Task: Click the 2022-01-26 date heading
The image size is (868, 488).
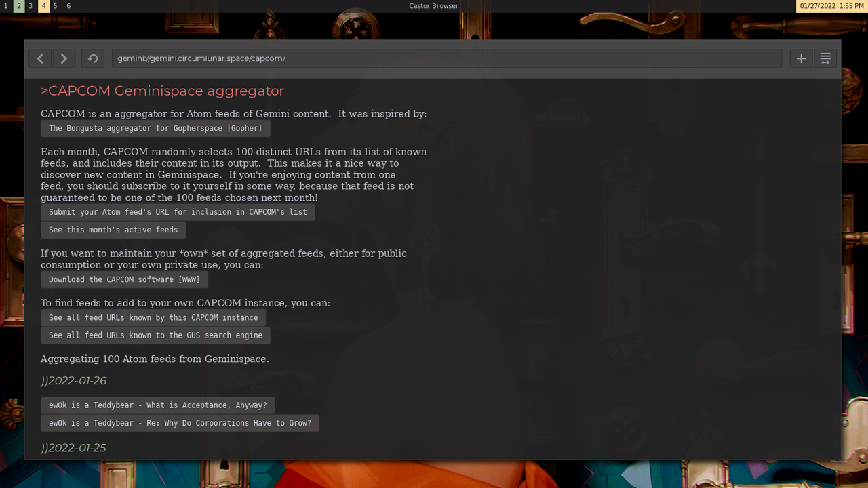Action: tap(73, 381)
